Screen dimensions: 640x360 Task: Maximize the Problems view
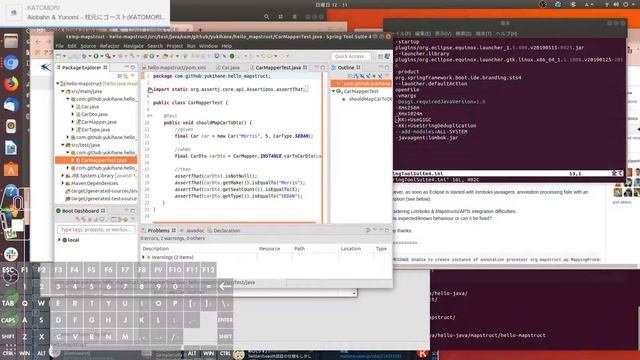point(387,230)
